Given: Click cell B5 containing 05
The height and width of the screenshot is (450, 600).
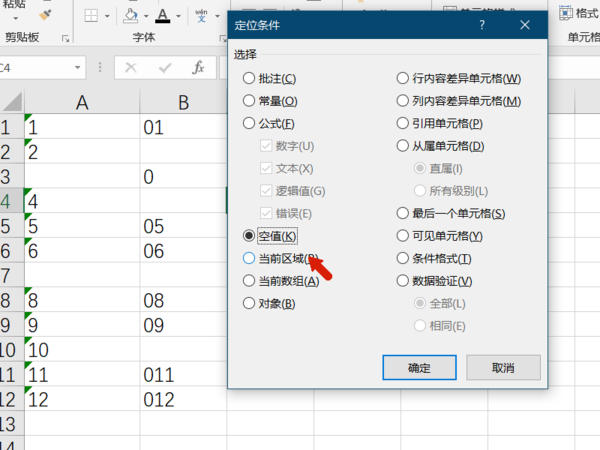Looking at the screenshot, I should pyautogui.click(x=183, y=226).
